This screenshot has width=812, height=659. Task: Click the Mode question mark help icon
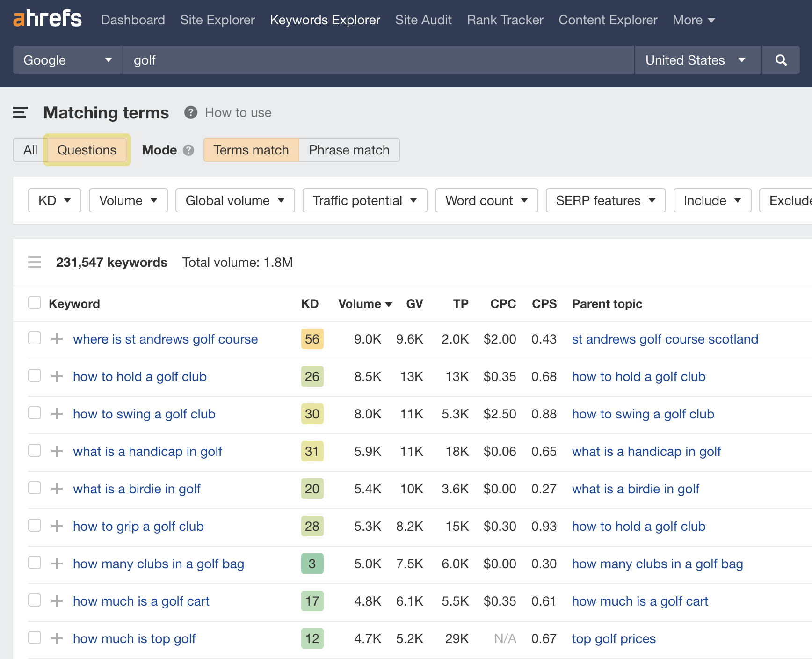pos(188,150)
